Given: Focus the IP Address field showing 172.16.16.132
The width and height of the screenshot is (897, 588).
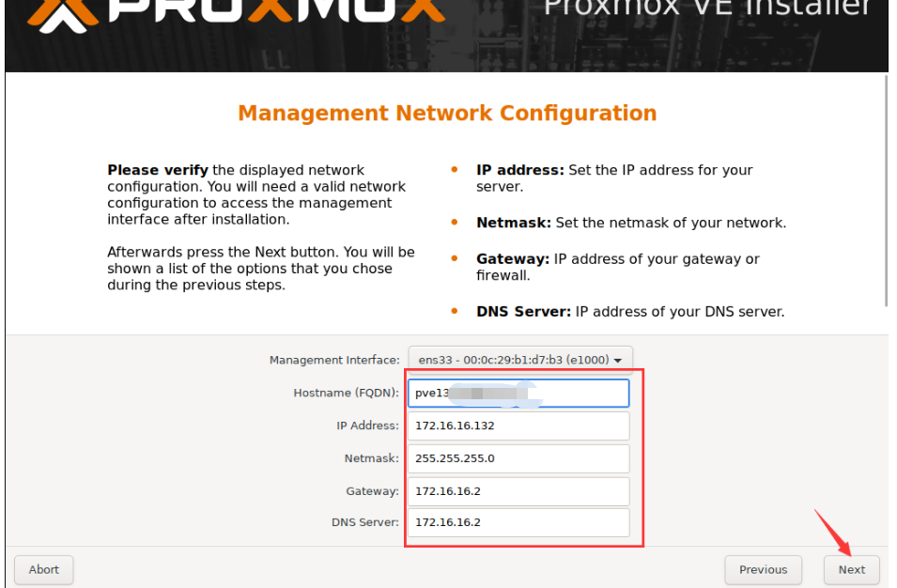Looking at the screenshot, I should (518, 426).
